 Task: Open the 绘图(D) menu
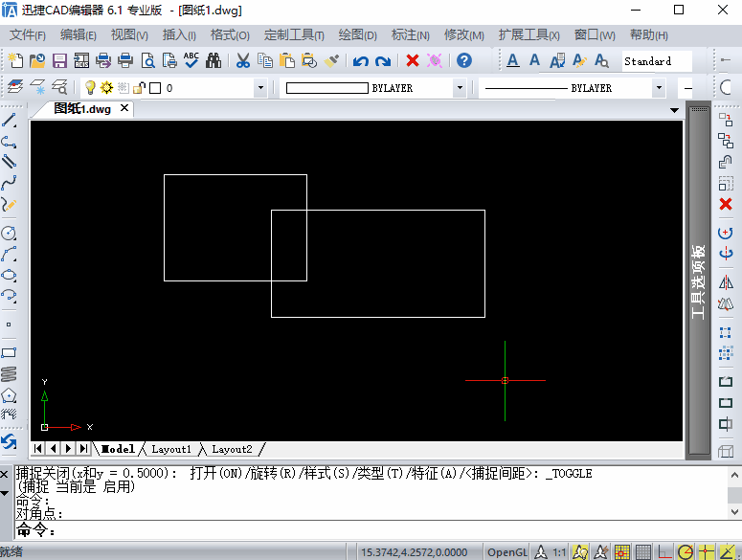tap(357, 35)
